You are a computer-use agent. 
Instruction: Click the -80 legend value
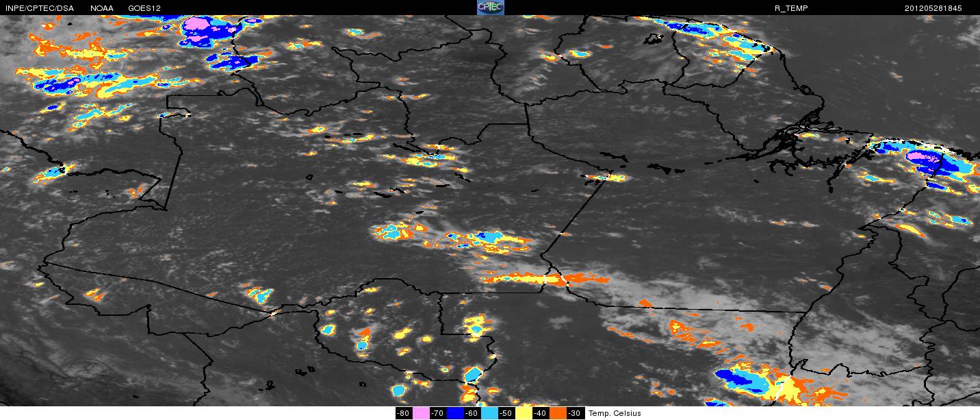coord(404,413)
